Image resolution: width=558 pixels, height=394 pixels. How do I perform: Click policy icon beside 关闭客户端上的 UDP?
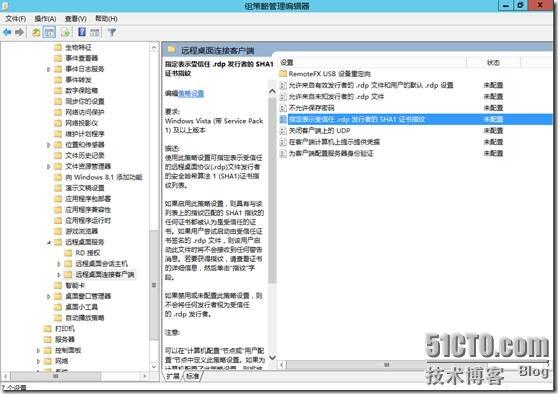click(x=283, y=131)
